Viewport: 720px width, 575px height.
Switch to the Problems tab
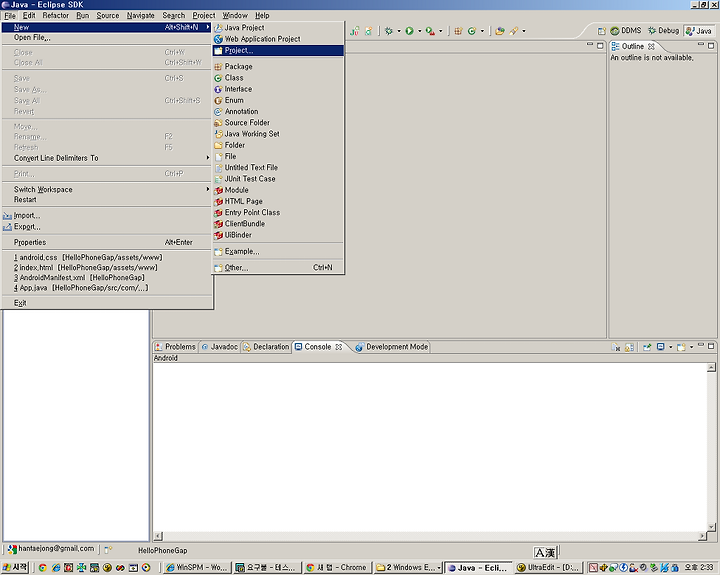175,347
